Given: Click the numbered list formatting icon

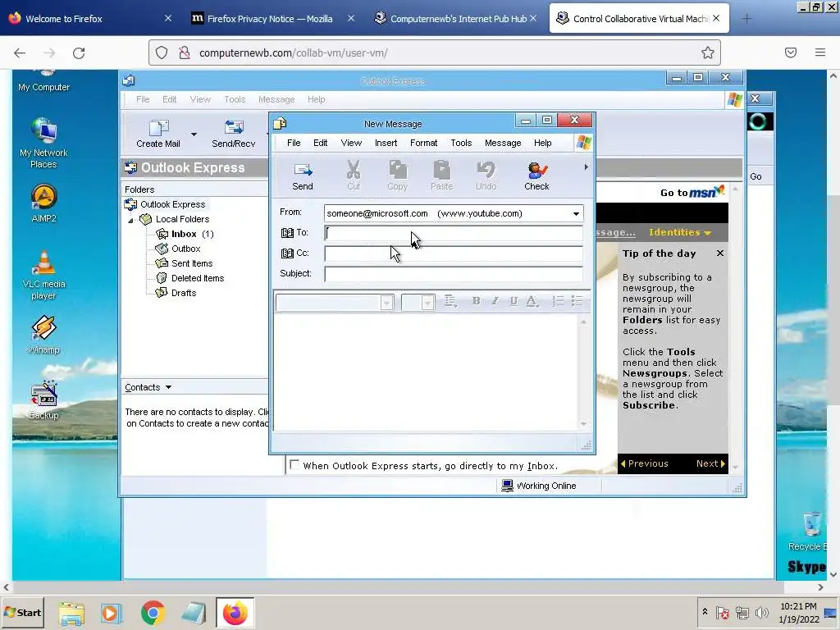Looking at the screenshot, I should tap(558, 301).
